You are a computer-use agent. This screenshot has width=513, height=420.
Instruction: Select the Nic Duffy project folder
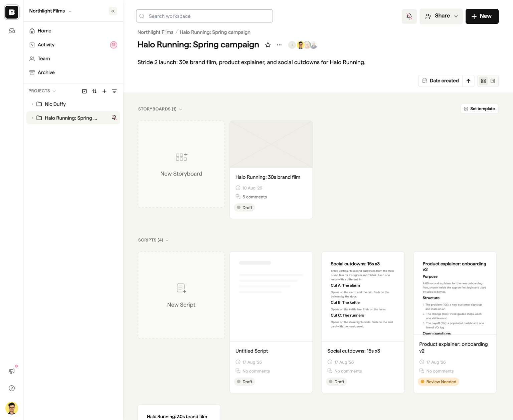[73, 104]
